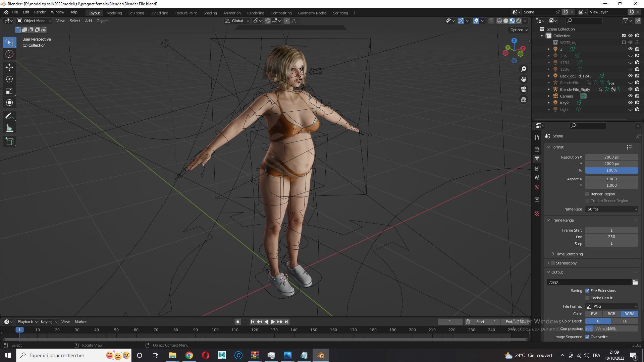The height and width of the screenshot is (362, 644).
Task: Browse output folder with folder icon
Action: pyautogui.click(x=635, y=282)
